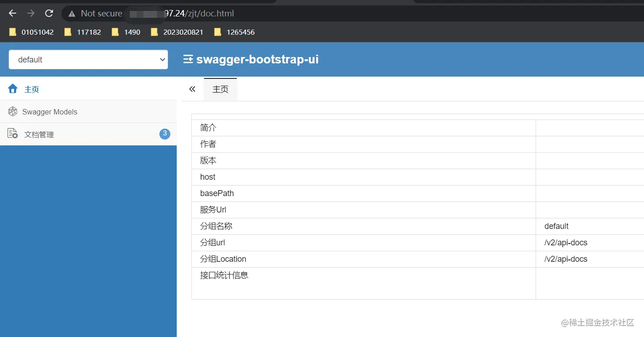Screen dimensions: 644x337
Task: Open the 2023020821 bookmark folder
Action: (177, 32)
